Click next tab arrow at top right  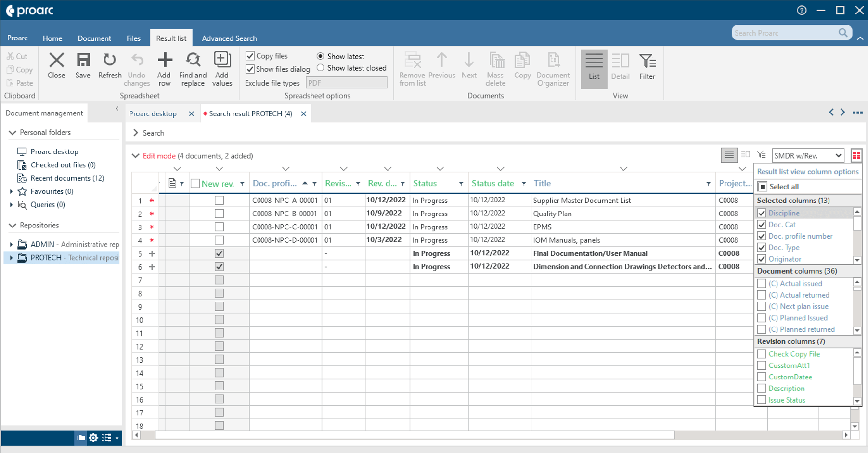pos(843,112)
